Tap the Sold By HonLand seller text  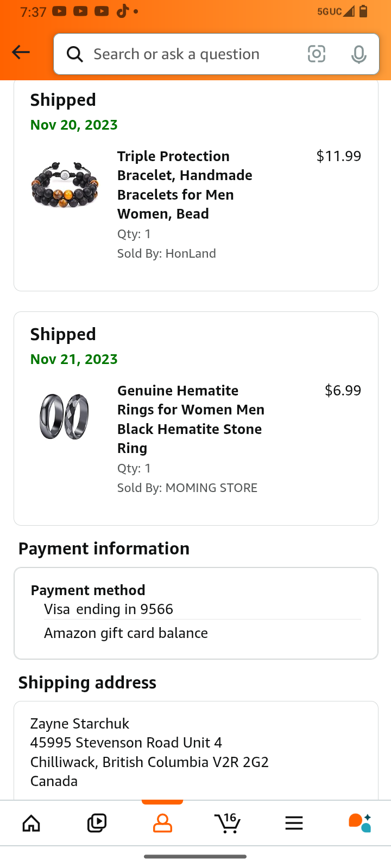[167, 253]
